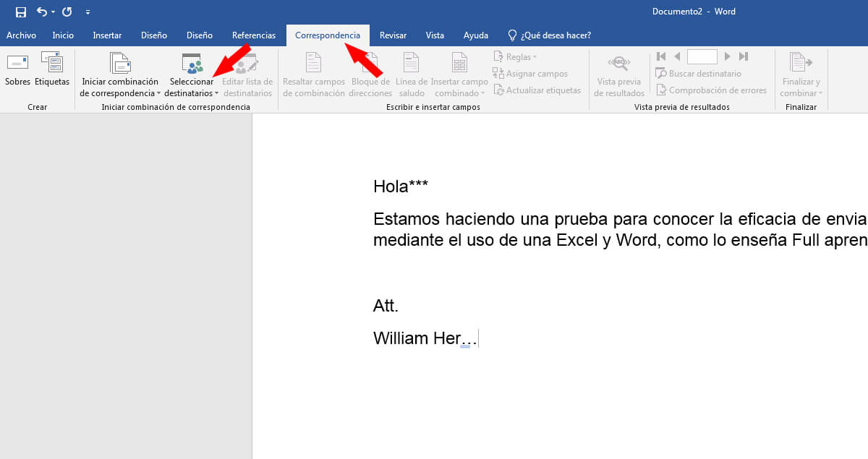Open the Customize Quick Access Toolbar dropdown
Screen dimensions: 868x459
tap(88, 12)
